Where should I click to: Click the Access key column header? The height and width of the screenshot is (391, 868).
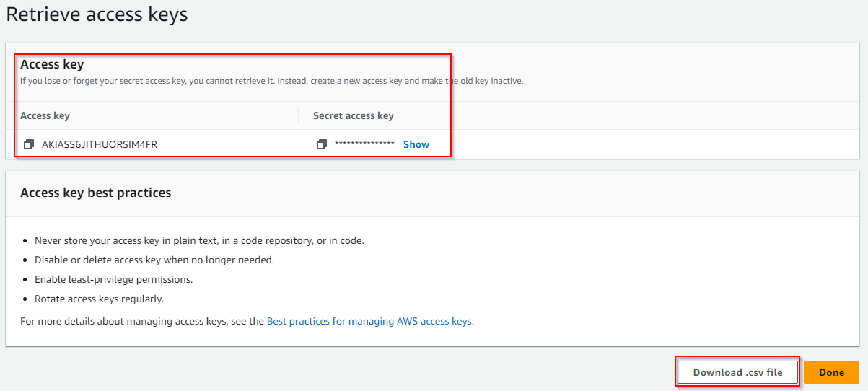pyautogui.click(x=45, y=115)
